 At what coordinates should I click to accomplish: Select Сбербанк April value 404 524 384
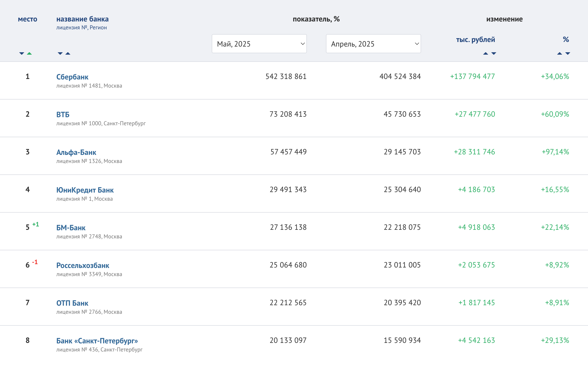(x=400, y=76)
